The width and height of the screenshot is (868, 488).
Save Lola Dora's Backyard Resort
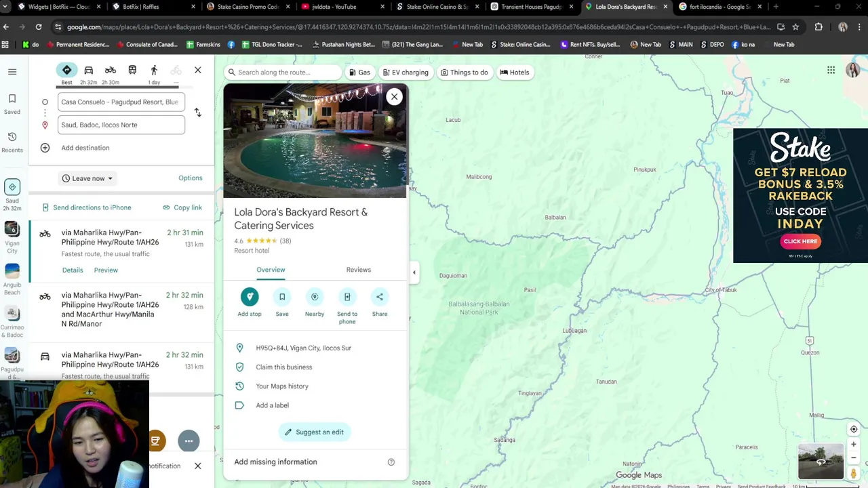click(282, 302)
